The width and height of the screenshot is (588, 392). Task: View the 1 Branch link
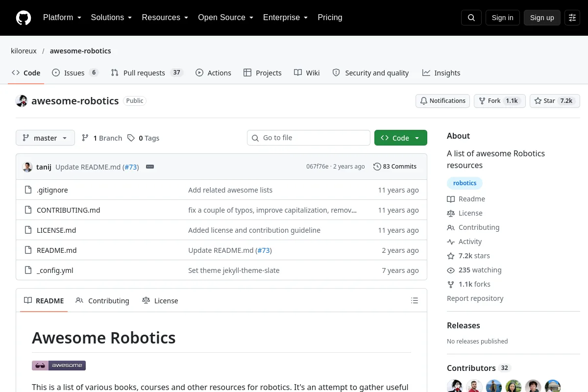point(102,138)
